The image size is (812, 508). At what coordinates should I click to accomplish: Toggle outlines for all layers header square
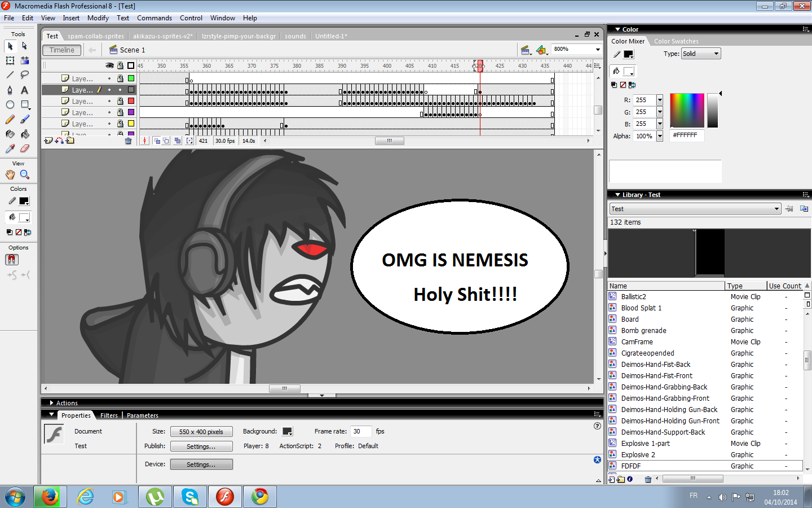pos(131,65)
